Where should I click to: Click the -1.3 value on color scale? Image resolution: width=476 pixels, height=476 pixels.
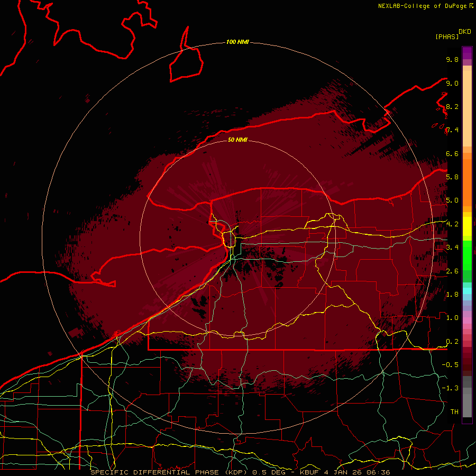450,388
